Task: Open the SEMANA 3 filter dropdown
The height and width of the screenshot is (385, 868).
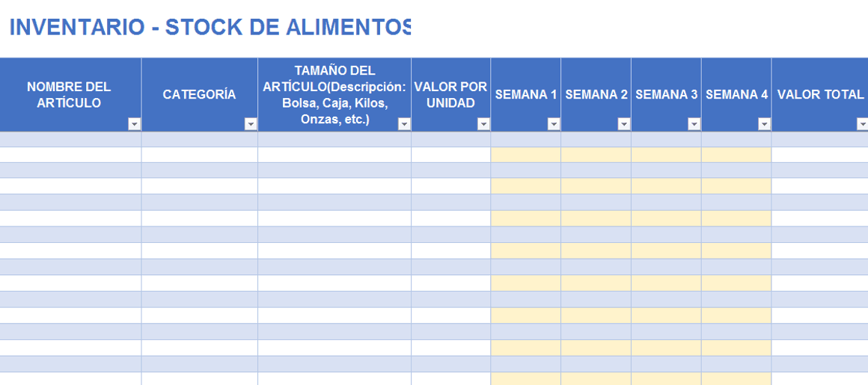Action: [x=694, y=125]
